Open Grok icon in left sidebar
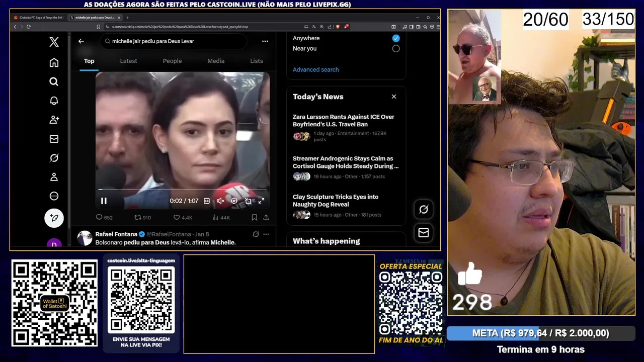644x362 pixels. coord(54,158)
